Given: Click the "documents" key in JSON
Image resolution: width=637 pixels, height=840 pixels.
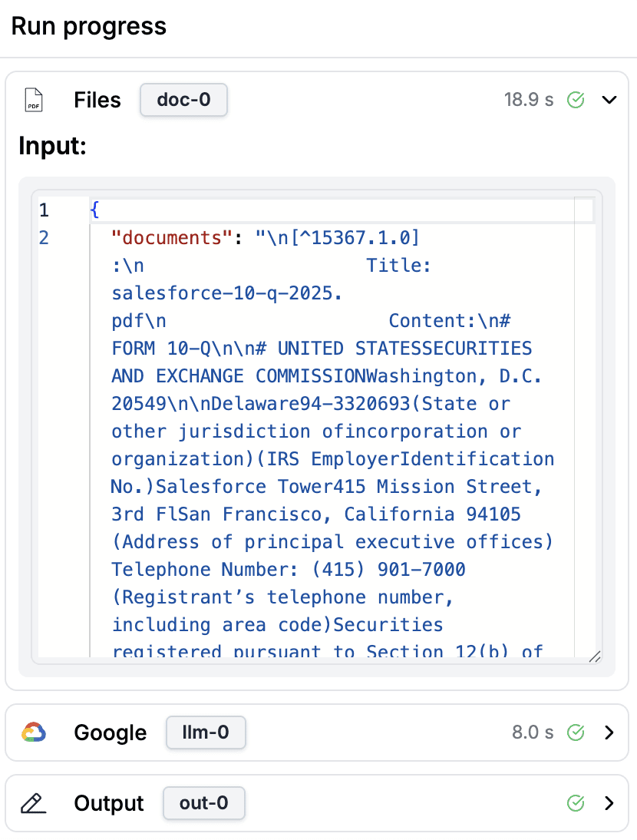Looking at the screenshot, I should click(x=172, y=238).
